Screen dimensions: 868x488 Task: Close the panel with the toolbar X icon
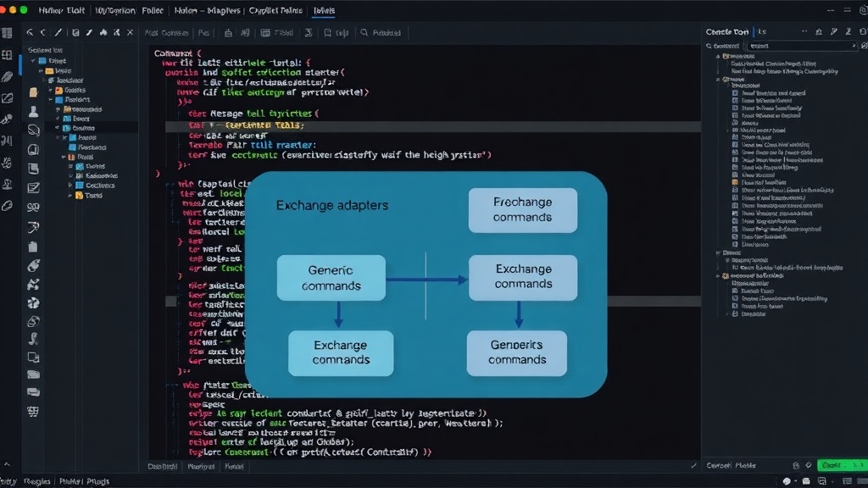tap(130, 33)
